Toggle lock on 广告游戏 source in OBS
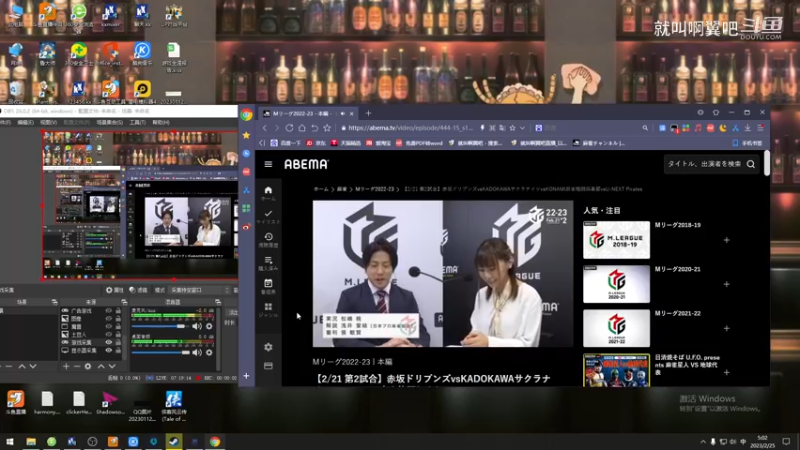This screenshot has height=450, width=800. [x=118, y=310]
